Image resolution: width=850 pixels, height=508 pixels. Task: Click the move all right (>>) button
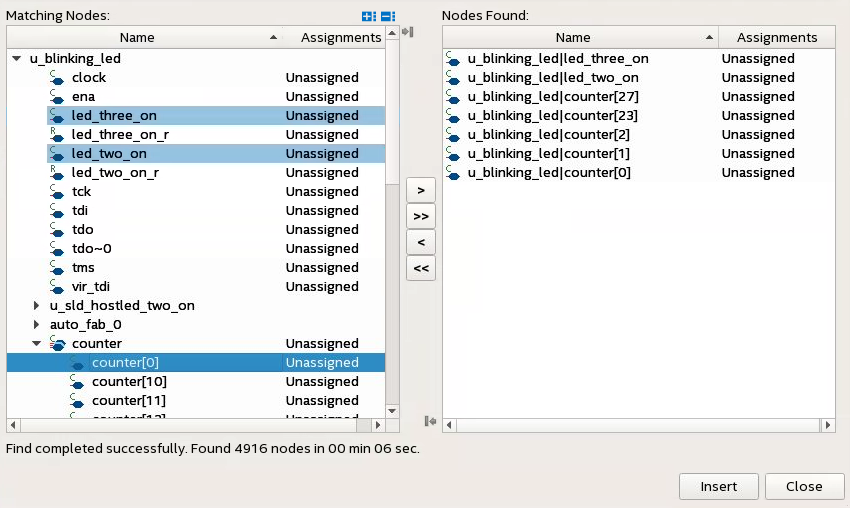click(421, 216)
